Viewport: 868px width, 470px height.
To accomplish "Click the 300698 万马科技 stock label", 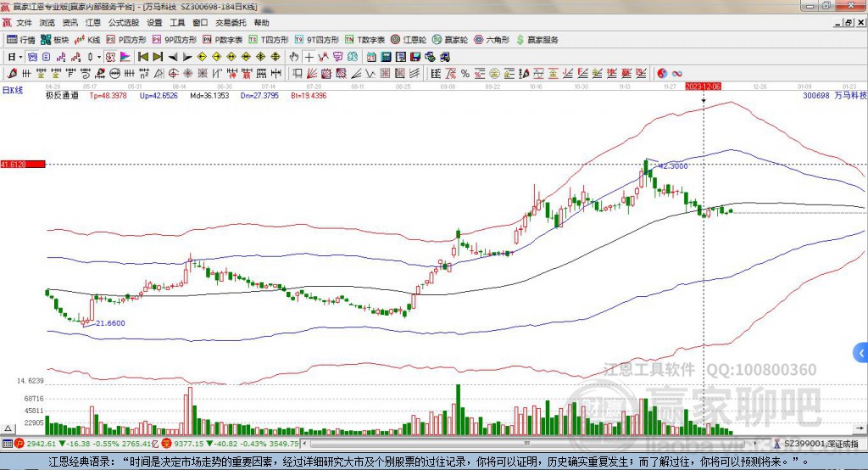I will tap(835, 95).
